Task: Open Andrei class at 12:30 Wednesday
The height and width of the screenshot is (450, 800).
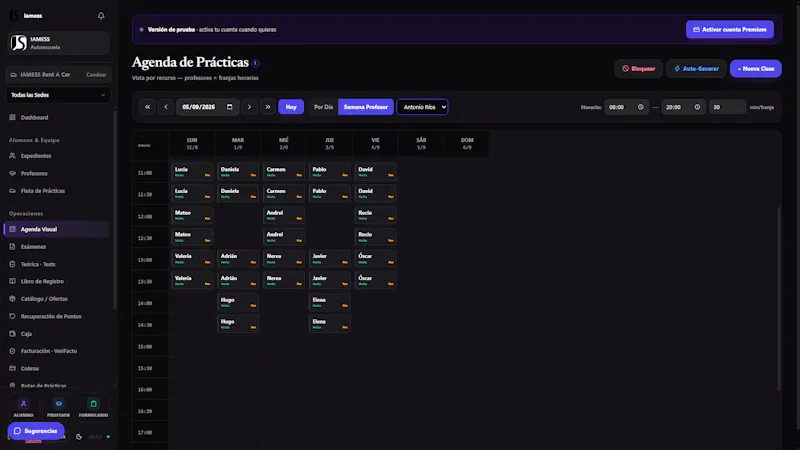Action: [x=284, y=237]
